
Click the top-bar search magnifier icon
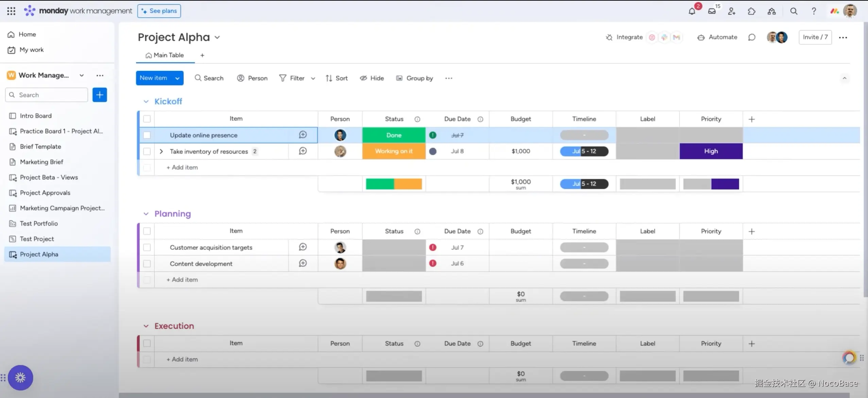coord(794,11)
